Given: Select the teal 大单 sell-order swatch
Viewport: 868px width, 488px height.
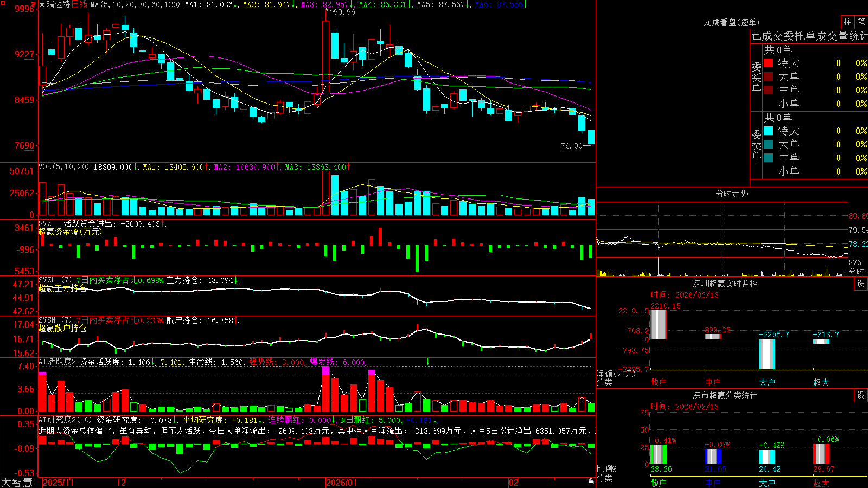Looking at the screenshot, I should pyautogui.click(x=768, y=144).
